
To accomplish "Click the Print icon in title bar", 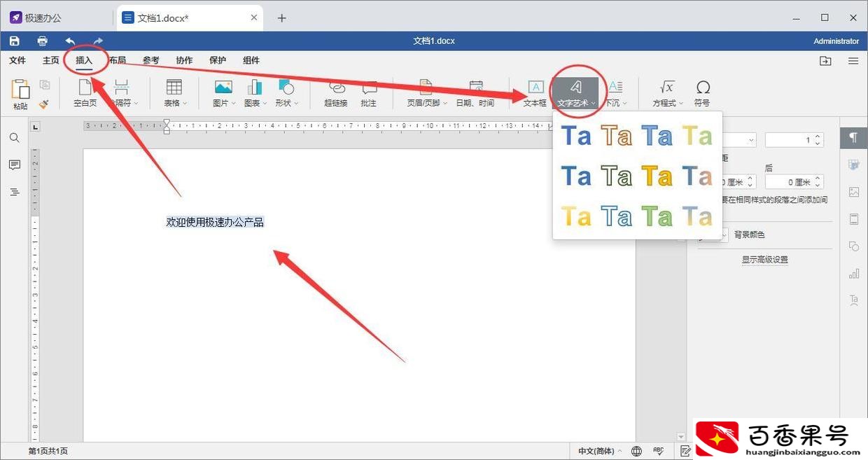I will (x=42, y=41).
